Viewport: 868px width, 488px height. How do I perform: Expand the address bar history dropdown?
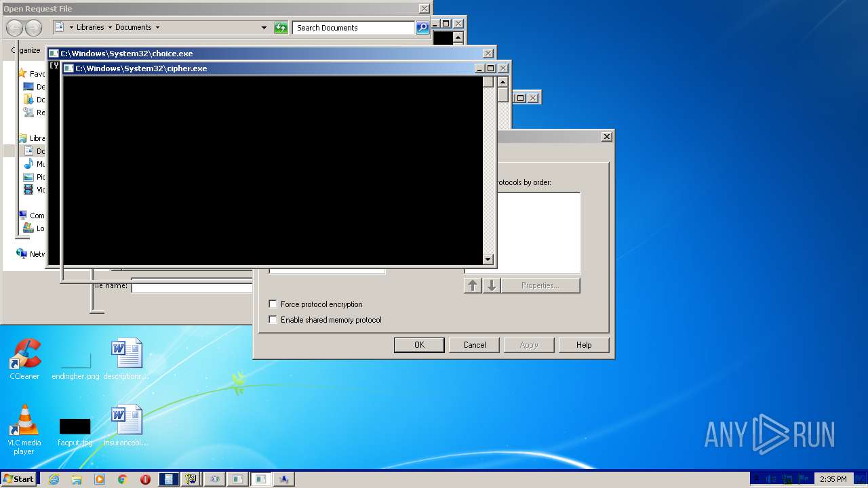coord(264,28)
